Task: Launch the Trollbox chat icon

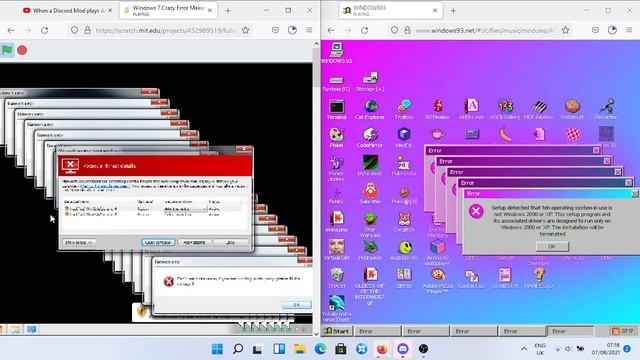Action: coord(404,109)
